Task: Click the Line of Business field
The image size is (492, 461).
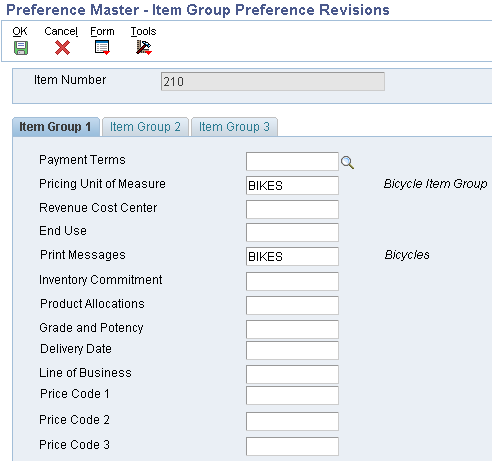Action: 292,374
